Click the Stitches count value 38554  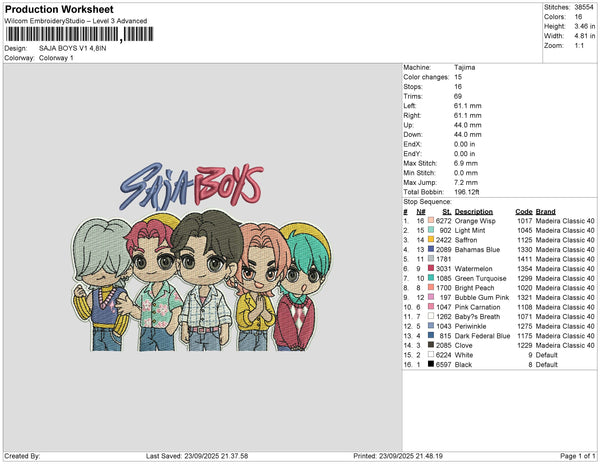583,5
